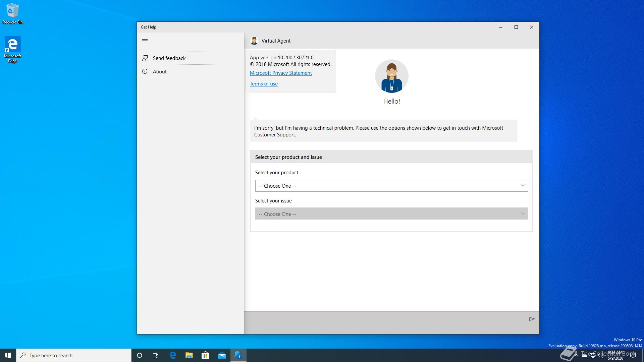The width and height of the screenshot is (644, 362).
Task: Select the About menu item
Action: pos(191,71)
